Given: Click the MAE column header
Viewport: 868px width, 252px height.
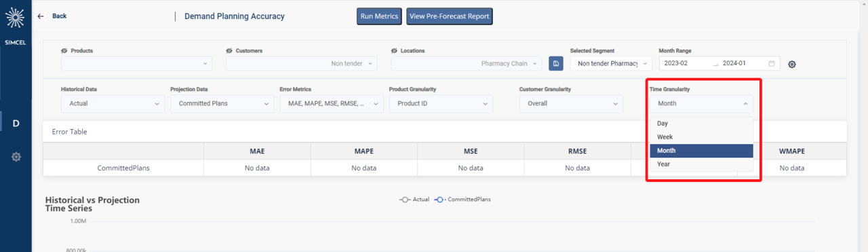Looking at the screenshot, I should [x=257, y=151].
